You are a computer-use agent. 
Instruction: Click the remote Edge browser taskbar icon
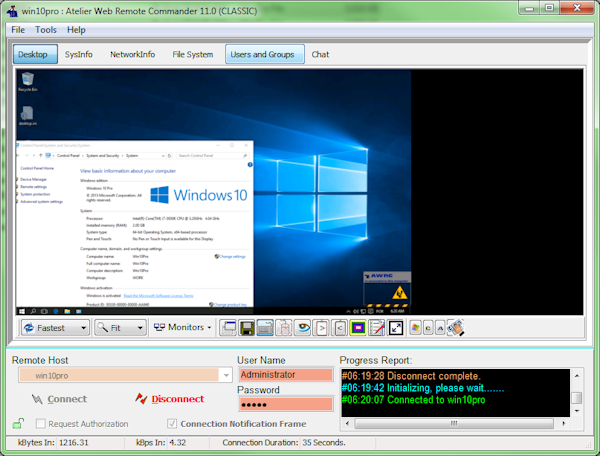[56, 311]
